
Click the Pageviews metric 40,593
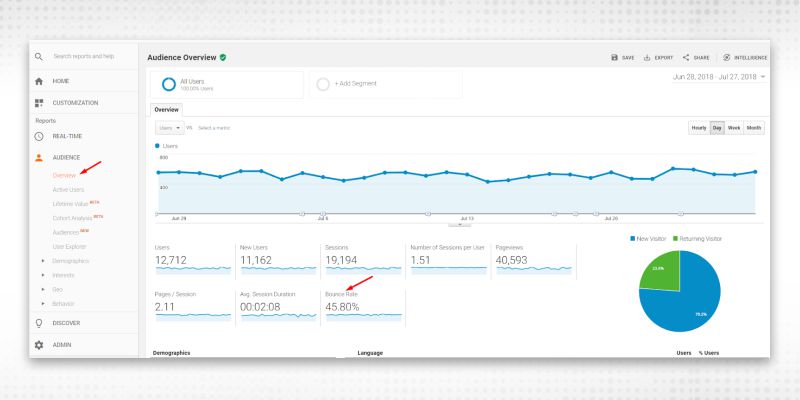click(x=511, y=260)
